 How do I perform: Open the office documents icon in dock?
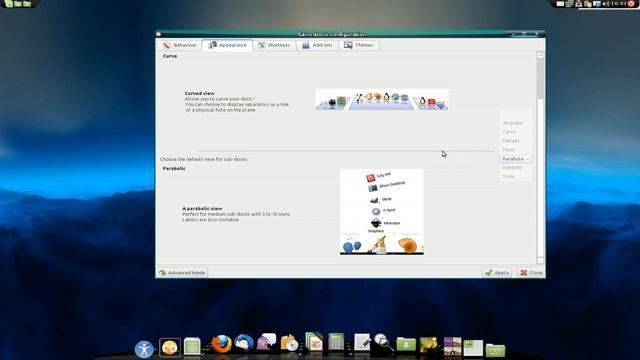point(314,342)
